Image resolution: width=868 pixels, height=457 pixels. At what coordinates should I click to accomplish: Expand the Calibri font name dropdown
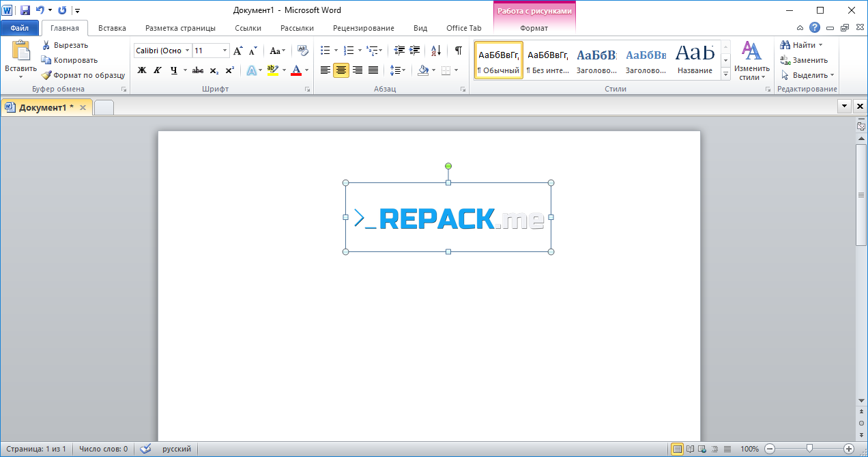click(187, 51)
